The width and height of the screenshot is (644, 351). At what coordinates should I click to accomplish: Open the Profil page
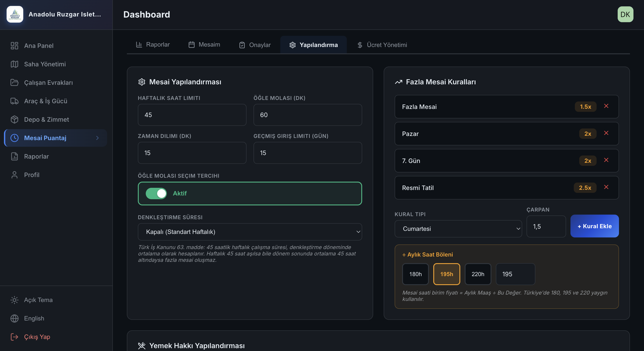point(56,175)
